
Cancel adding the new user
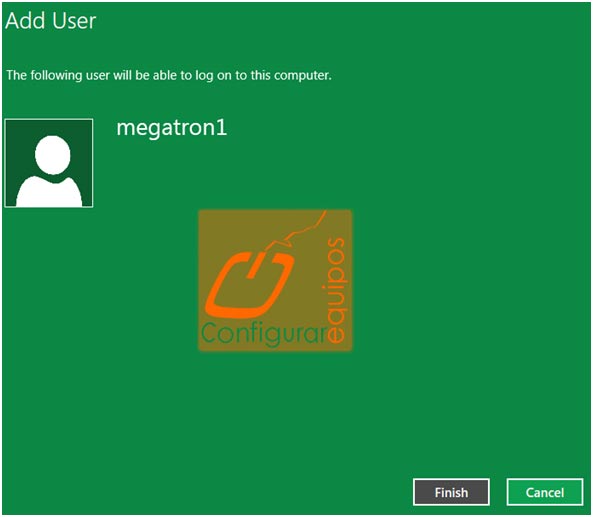pos(545,492)
